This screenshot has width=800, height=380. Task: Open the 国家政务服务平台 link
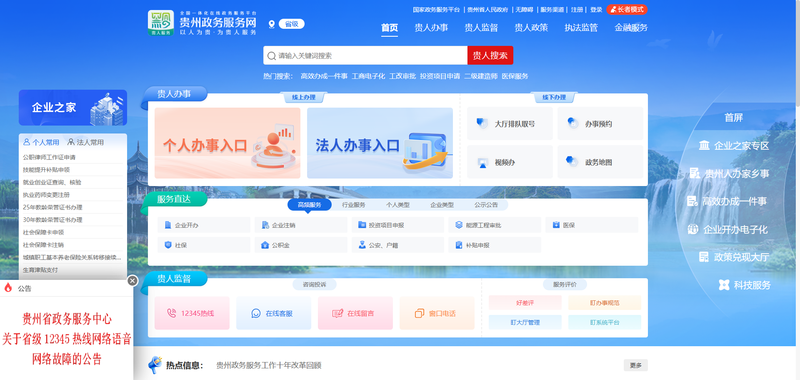(436, 10)
